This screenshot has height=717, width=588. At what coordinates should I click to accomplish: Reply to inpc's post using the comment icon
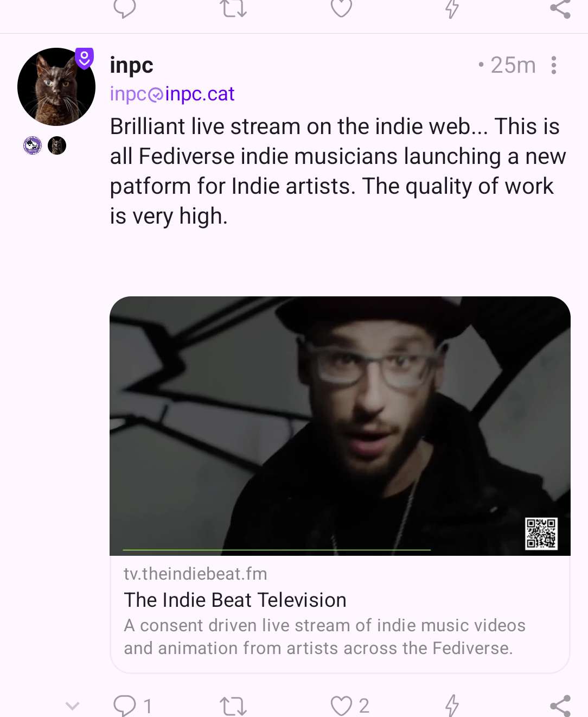(x=125, y=706)
